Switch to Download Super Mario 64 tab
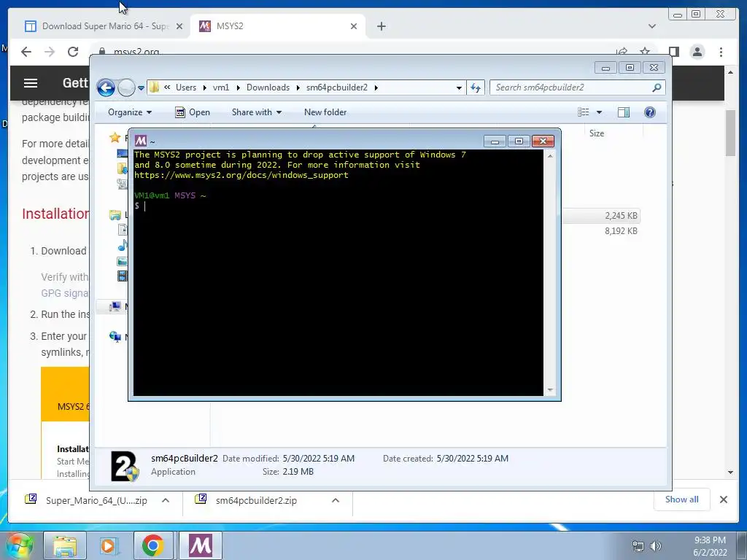 (x=104, y=26)
